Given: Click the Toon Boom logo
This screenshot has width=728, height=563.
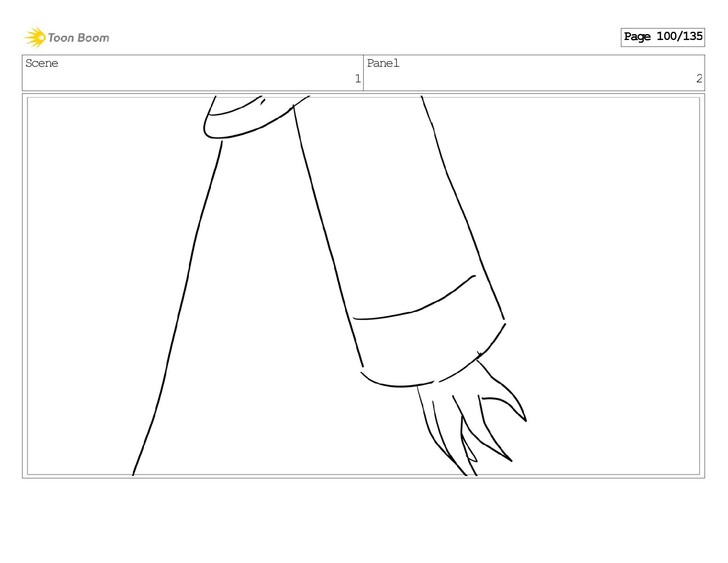Looking at the screenshot, I should pyautogui.click(x=67, y=37).
